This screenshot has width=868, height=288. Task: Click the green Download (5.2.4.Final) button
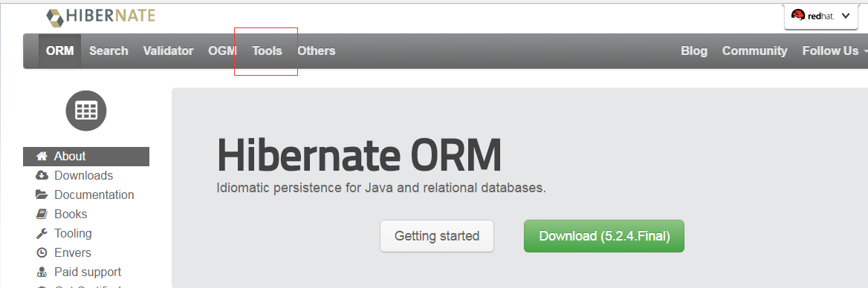(604, 236)
